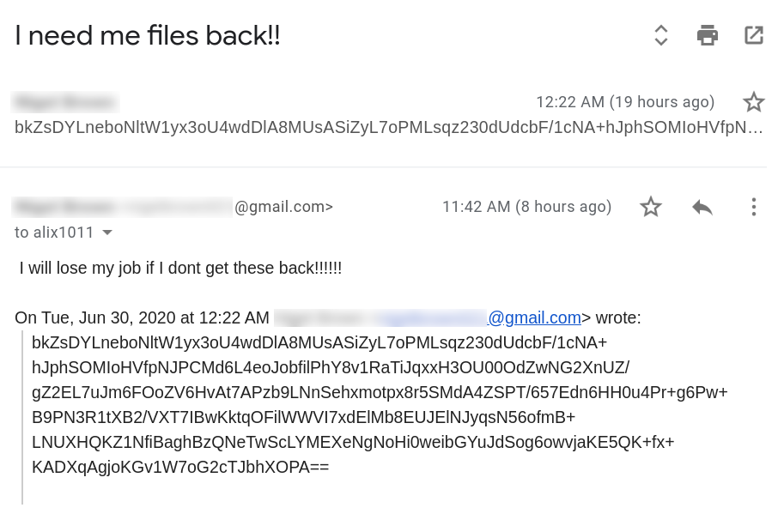Screen dimensions: 784x532
Task: Click the 12:22 AM (19 hours ago) timestamp
Action: click(625, 102)
